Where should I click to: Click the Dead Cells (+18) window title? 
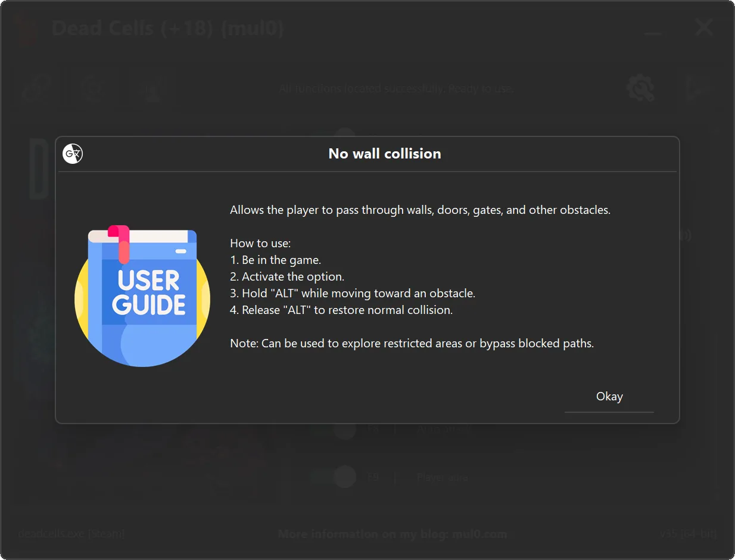pyautogui.click(x=168, y=27)
